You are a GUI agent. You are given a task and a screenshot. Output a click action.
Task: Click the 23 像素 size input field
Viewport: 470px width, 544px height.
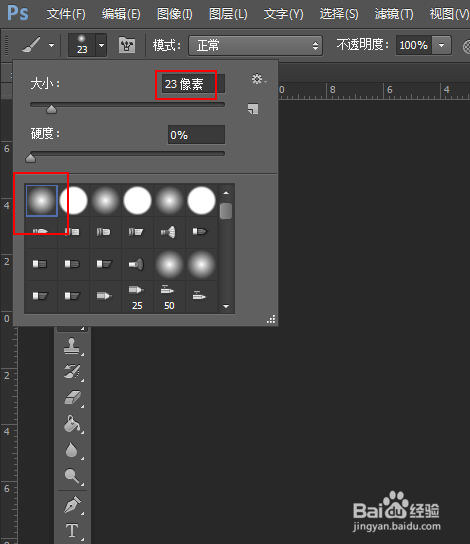[x=193, y=84]
